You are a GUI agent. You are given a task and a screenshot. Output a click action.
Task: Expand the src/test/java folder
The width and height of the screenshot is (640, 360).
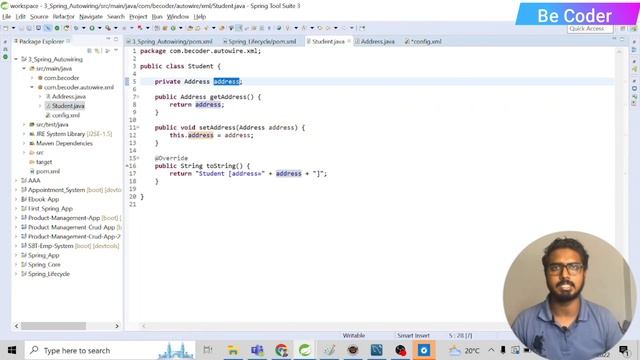(24, 124)
